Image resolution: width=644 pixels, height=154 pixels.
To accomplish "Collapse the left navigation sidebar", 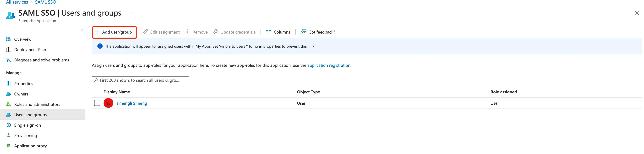I will coord(82,30).
